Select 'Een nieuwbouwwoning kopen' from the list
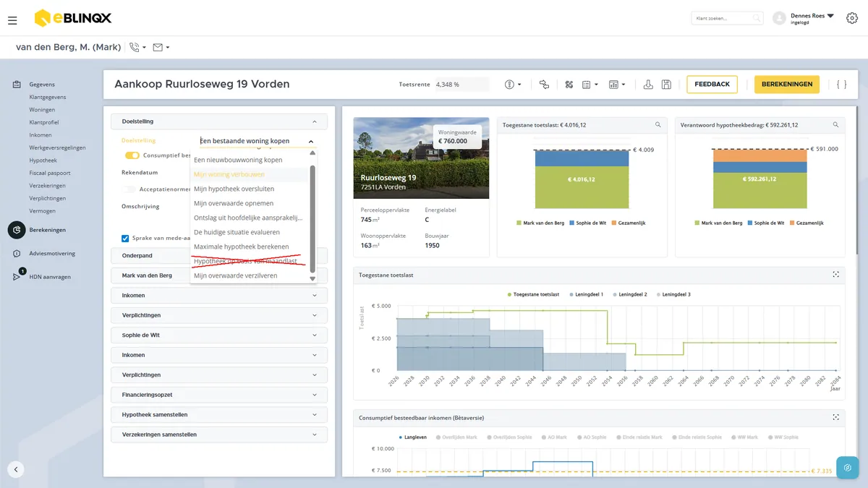Viewport: 868px width, 488px height. point(250,160)
